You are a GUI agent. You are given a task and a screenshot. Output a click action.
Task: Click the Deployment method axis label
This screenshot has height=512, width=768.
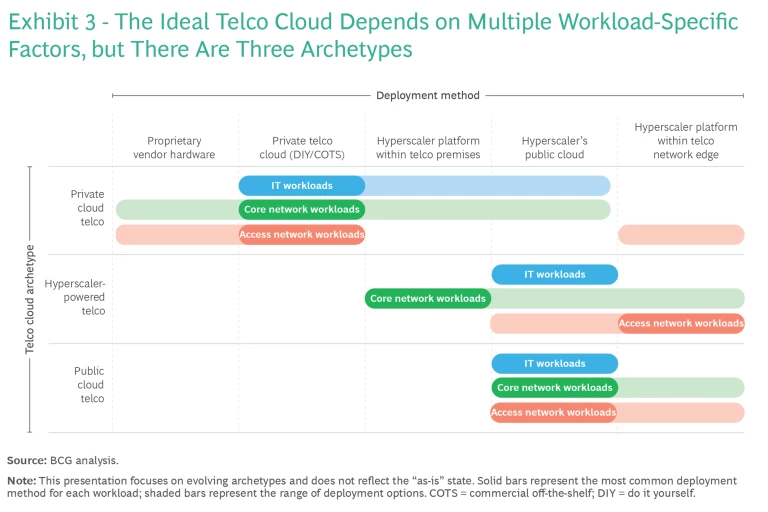[427, 96]
